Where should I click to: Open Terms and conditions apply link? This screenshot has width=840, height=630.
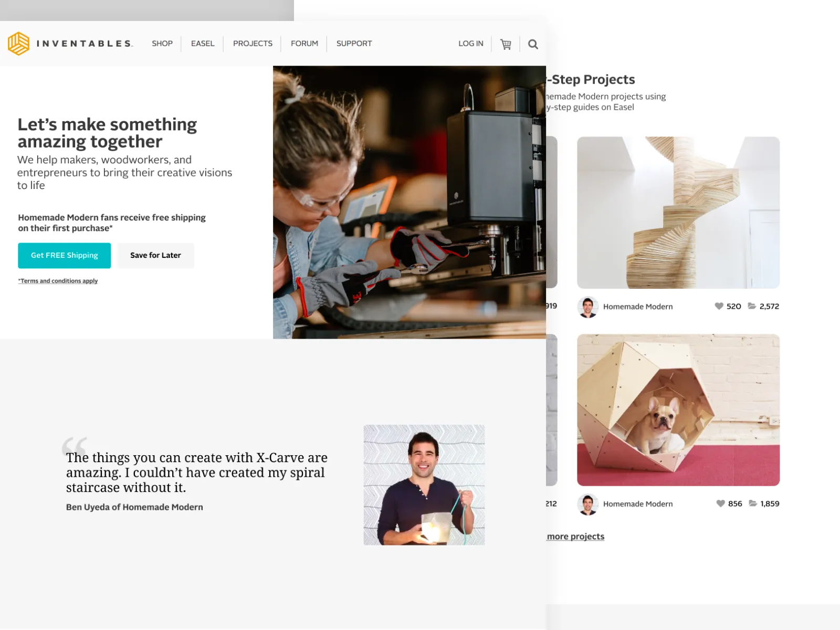58,281
